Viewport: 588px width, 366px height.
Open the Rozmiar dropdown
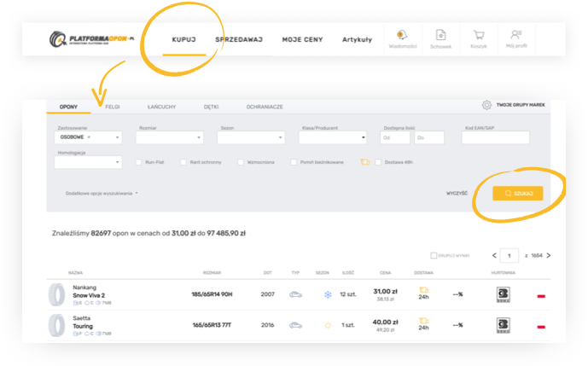coord(169,137)
